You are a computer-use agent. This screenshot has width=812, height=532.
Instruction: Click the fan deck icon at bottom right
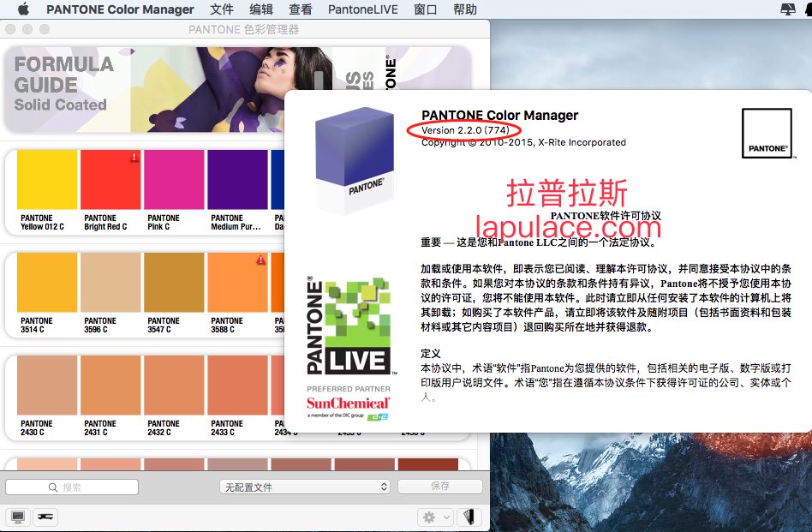(469, 517)
